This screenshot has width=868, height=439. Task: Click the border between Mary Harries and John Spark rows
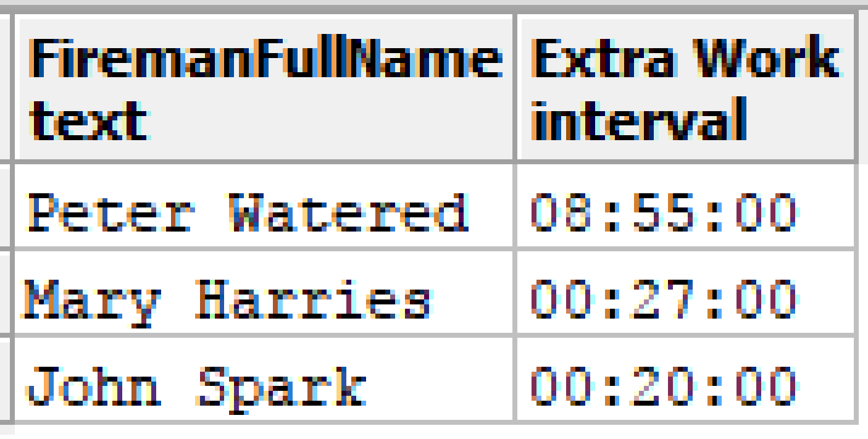point(434,336)
